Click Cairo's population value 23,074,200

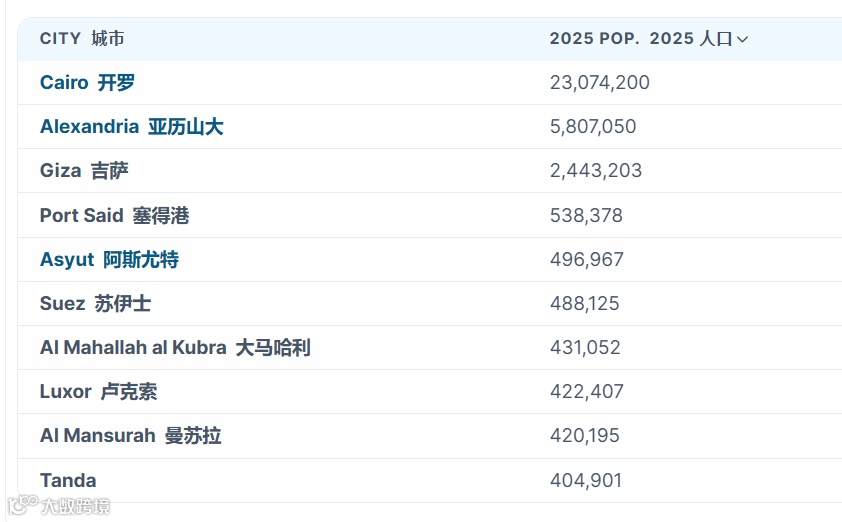tap(599, 83)
